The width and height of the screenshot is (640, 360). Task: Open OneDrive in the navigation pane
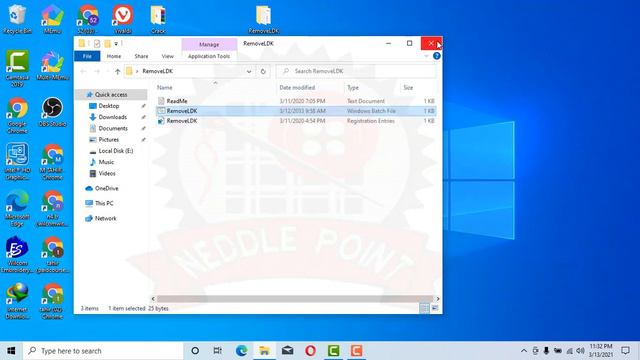(107, 188)
